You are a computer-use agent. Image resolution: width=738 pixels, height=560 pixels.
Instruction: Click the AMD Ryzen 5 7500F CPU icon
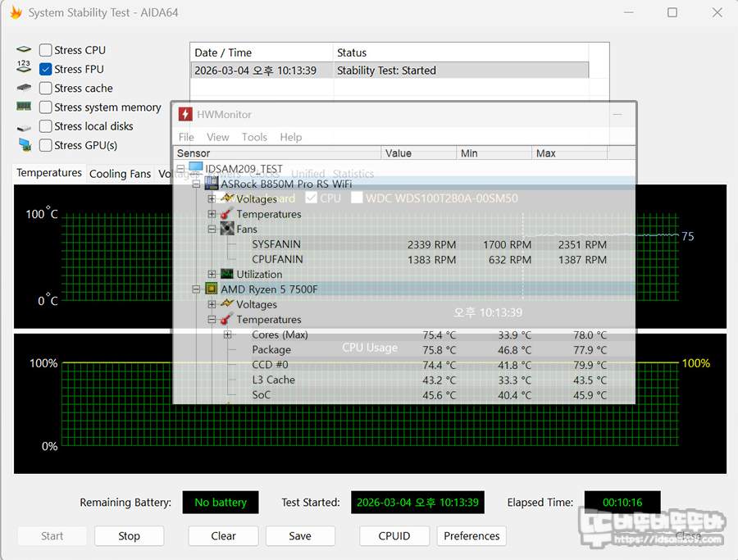point(212,289)
